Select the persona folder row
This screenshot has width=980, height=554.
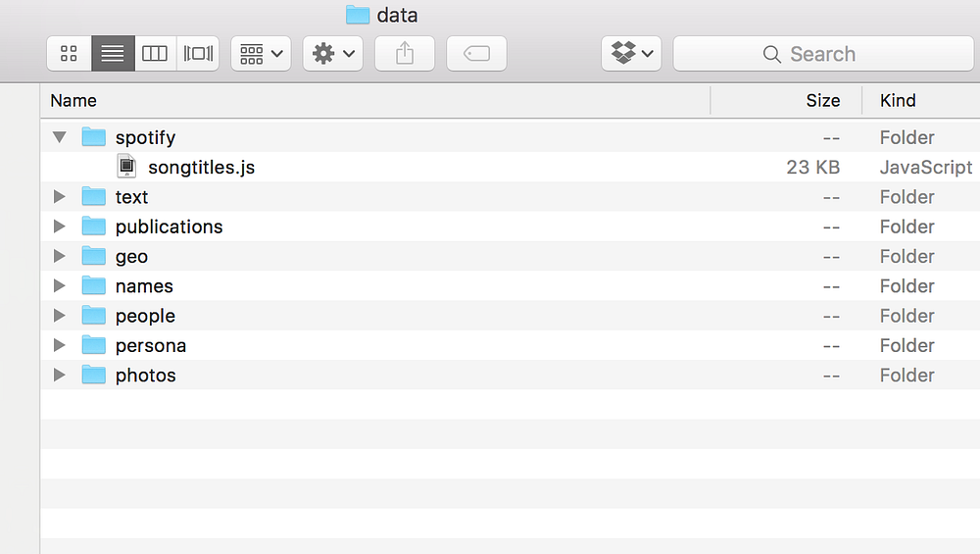[x=510, y=345]
